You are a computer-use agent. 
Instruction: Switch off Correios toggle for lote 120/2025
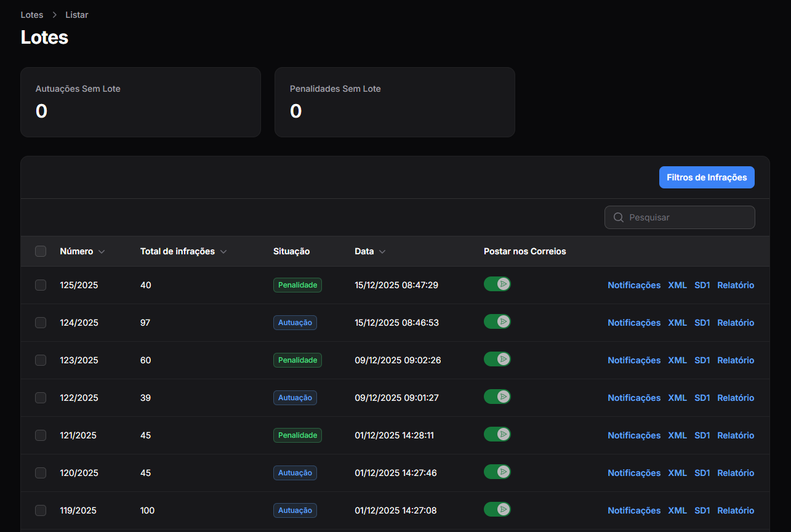pos(497,472)
